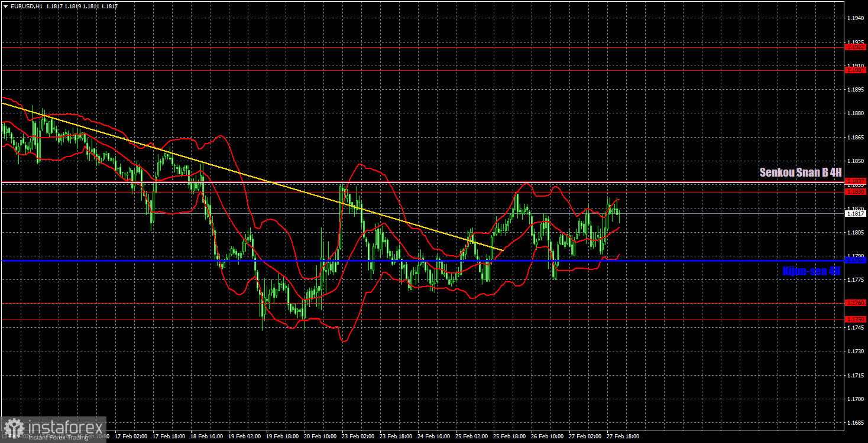Click the 1.1940 price scale label
868x443 pixels.
point(856,18)
